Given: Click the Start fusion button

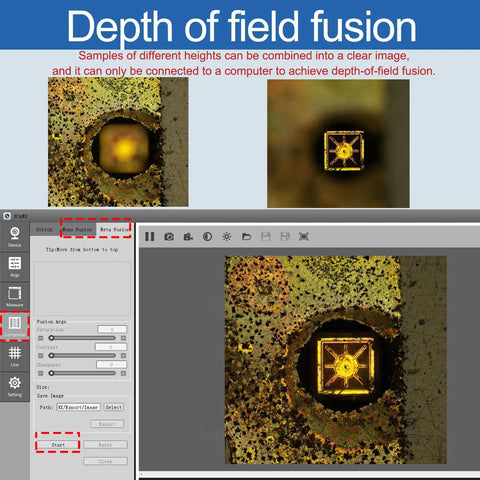Looking at the screenshot, I should click(58, 445).
